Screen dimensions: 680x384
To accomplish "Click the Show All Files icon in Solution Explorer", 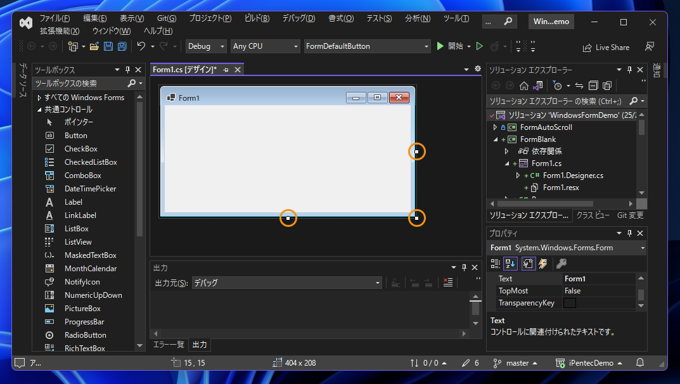I will 607,86.
